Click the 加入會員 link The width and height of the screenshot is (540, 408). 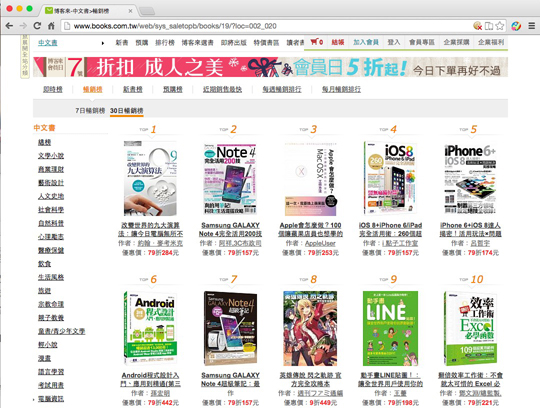(366, 42)
